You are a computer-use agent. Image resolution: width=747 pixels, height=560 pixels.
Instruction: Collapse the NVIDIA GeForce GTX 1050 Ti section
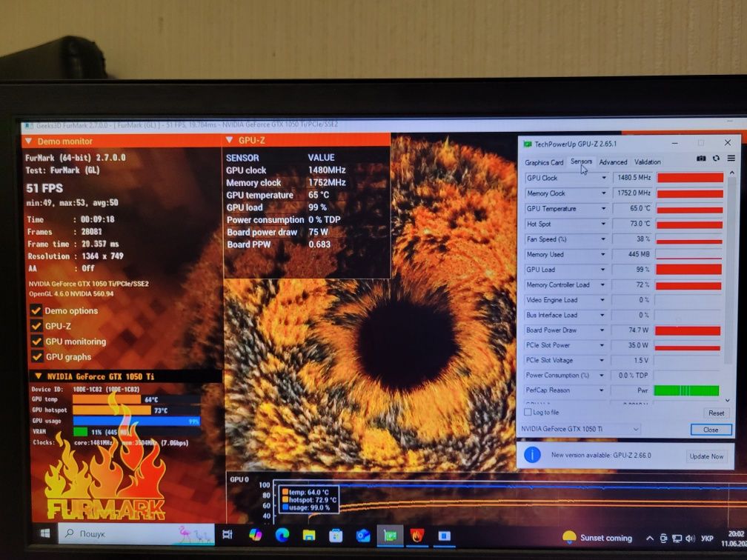pyautogui.click(x=39, y=376)
